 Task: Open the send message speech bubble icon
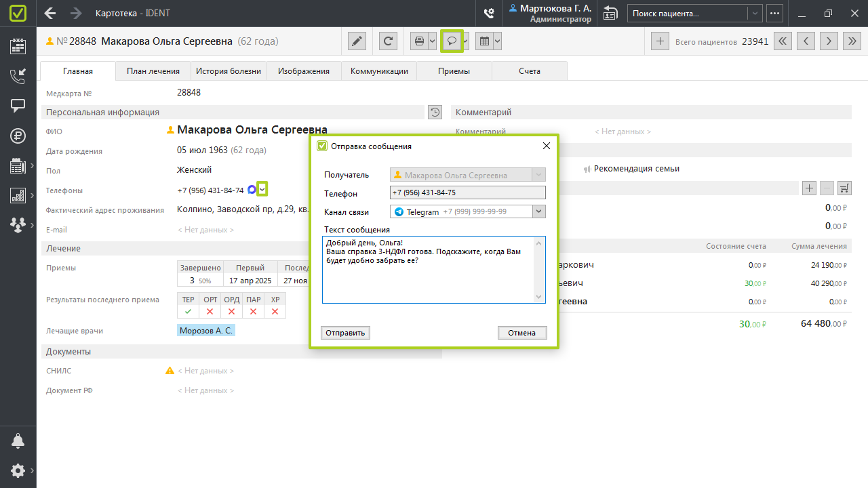pos(452,41)
